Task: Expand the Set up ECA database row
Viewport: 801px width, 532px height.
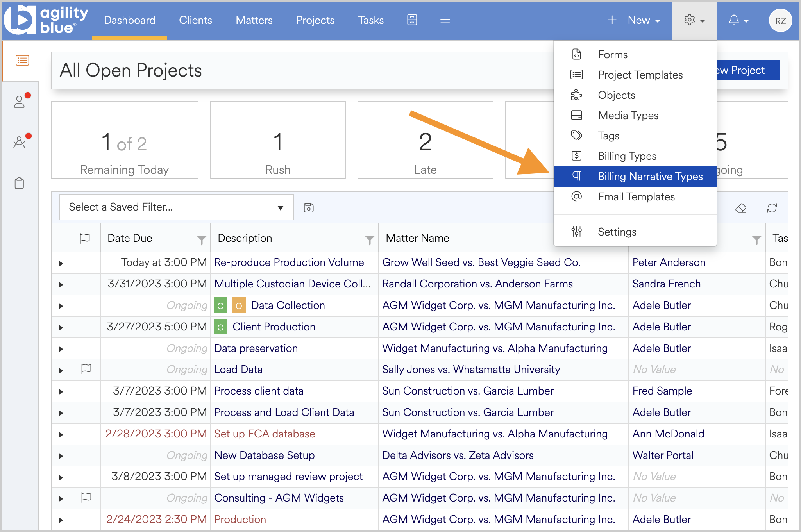Action: (61, 435)
